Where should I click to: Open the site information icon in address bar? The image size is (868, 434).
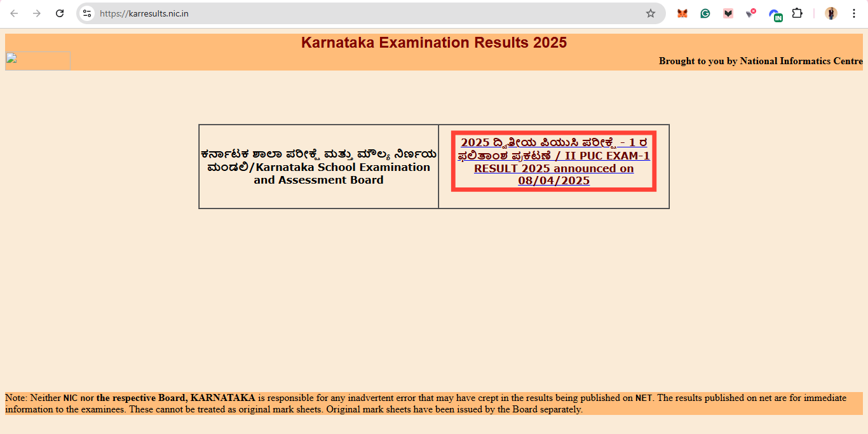pos(87,13)
